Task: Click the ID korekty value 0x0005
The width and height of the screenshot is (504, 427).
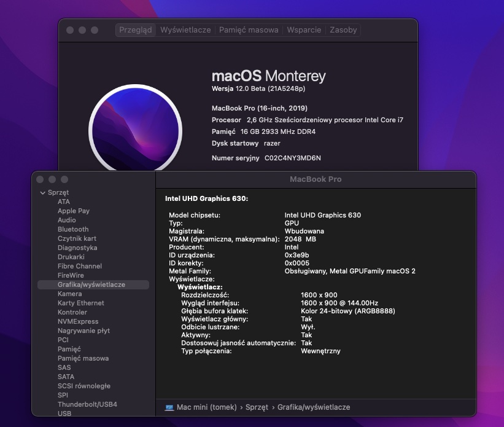Action: (x=297, y=263)
